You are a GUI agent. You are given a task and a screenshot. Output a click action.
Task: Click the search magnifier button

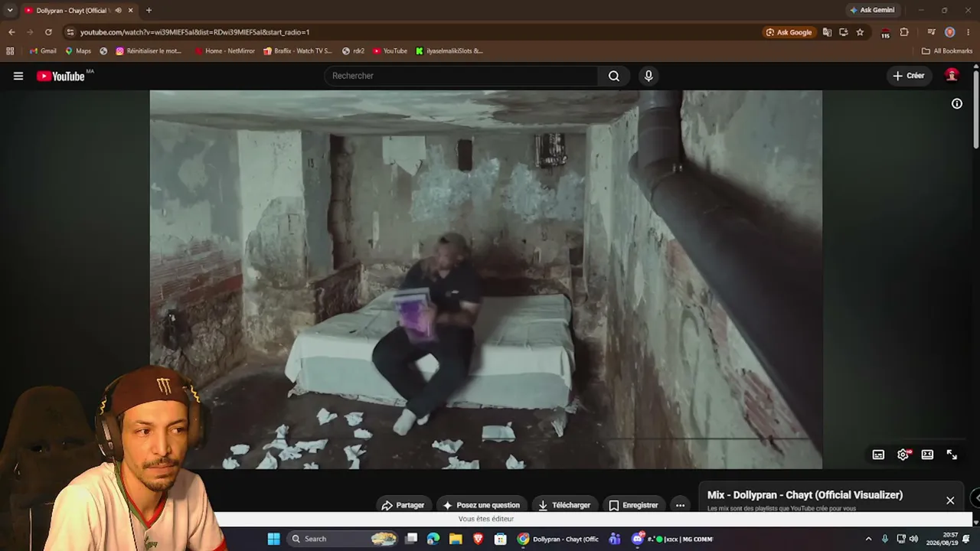614,76
